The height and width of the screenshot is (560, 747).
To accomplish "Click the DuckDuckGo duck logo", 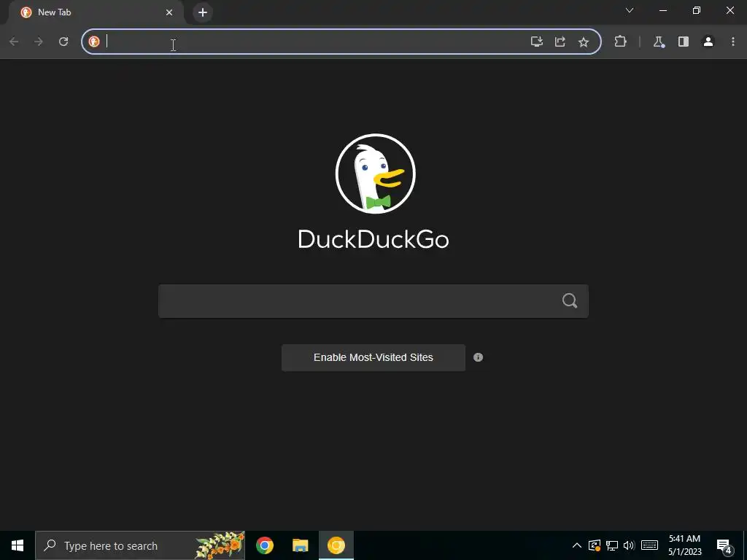I will (x=376, y=174).
